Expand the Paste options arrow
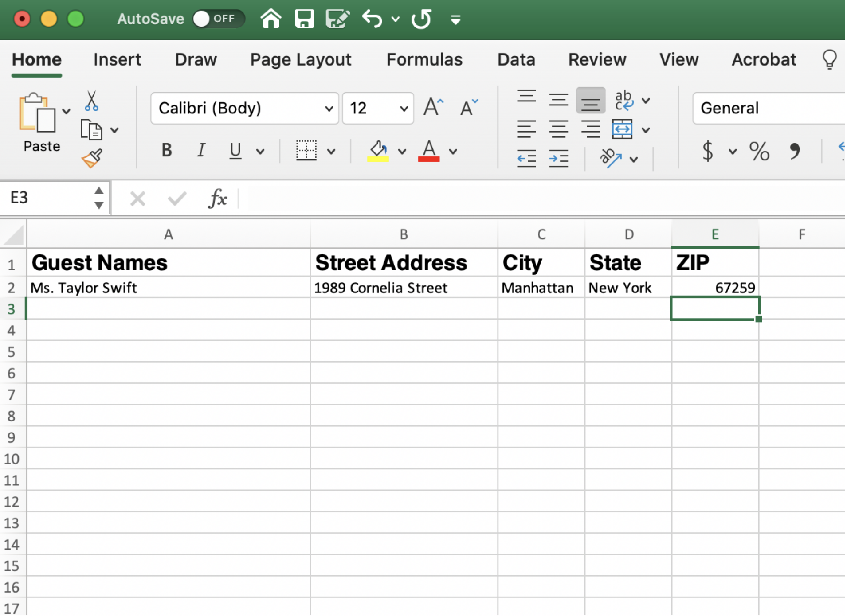 66,111
